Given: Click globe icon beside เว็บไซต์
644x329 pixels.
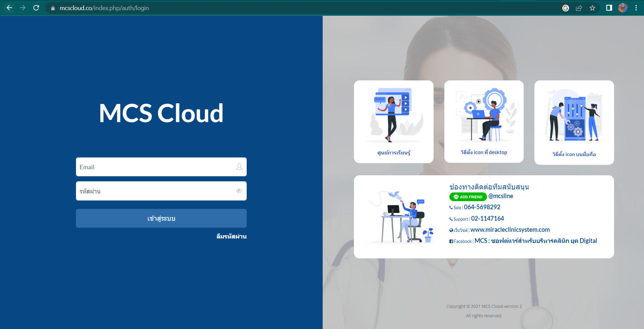Looking at the screenshot, I should point(451,230).
